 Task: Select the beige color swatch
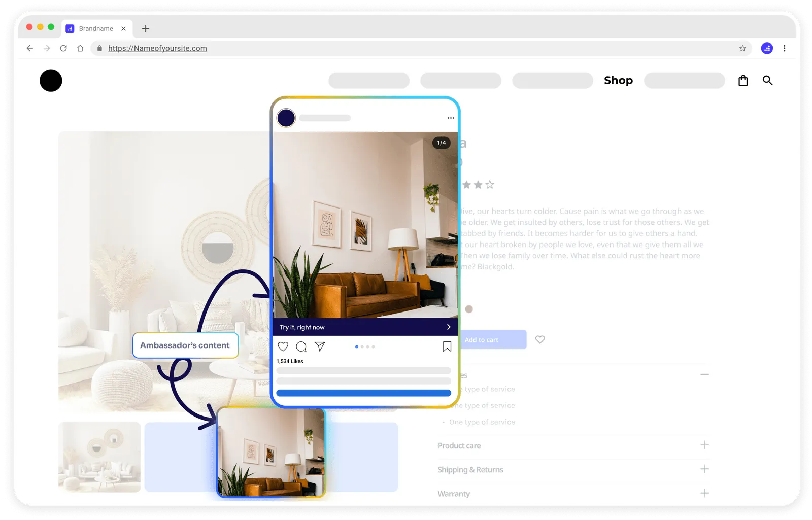469,309
